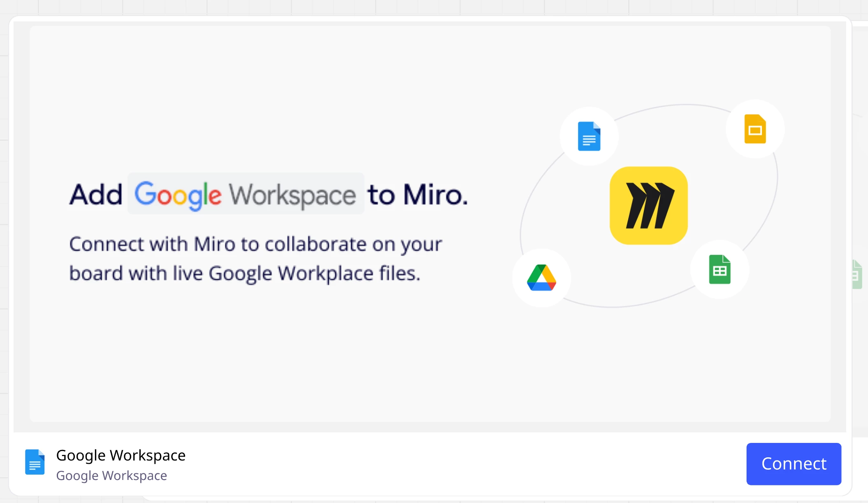This screenshot has width=868, height=503.
Task: Click the yellow Google Slides icon
Action: click(755, 129)
